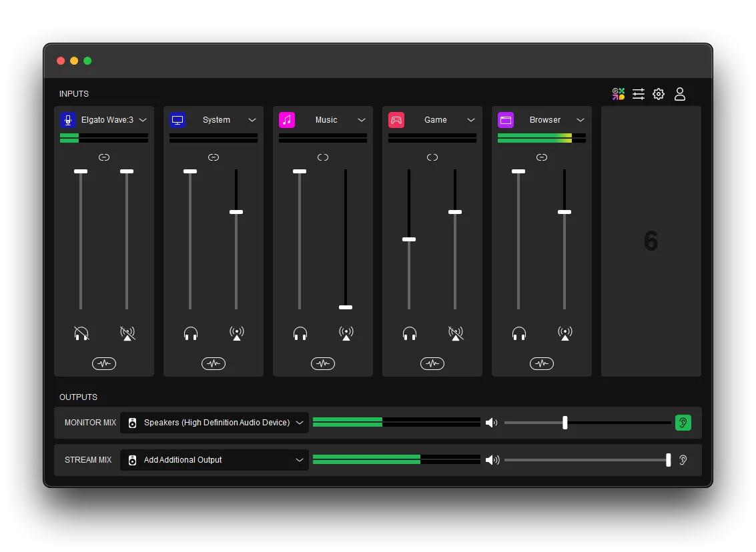Click the Browser channel name label
This screenshot has height=552, width=756.
pyautogui.click(x=545, y=120)
